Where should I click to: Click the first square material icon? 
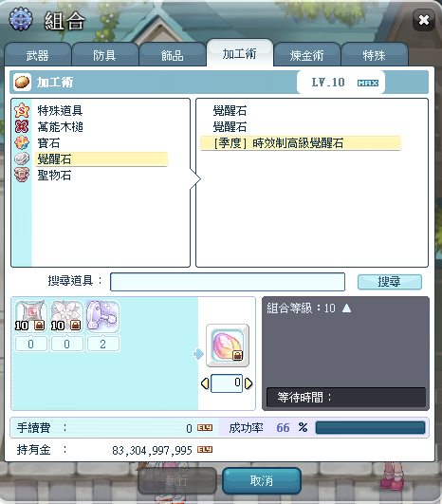(x=31, y=316)
